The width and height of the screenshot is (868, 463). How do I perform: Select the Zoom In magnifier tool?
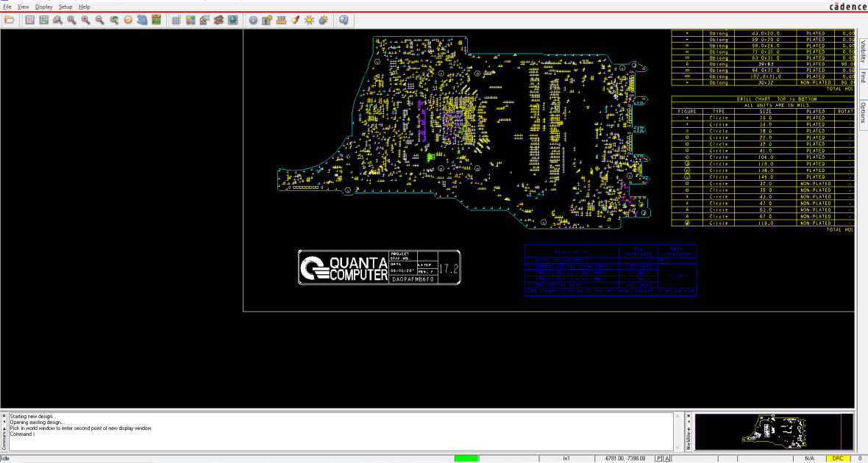(86, 20)
